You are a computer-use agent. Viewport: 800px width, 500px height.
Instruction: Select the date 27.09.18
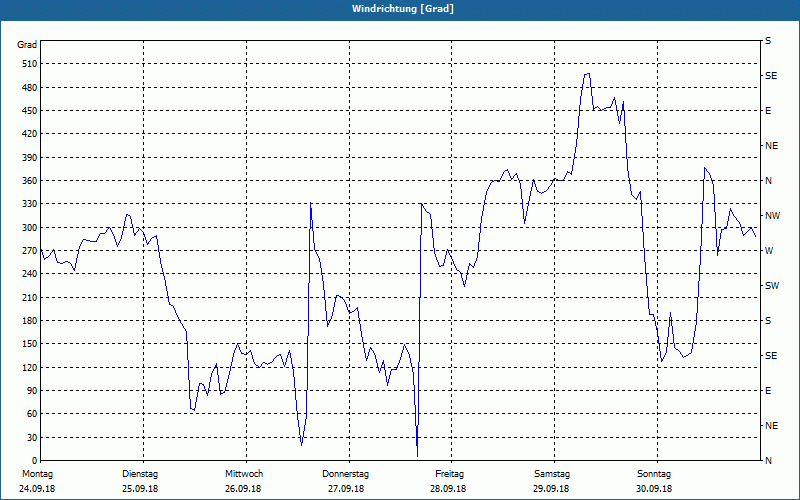346,489
